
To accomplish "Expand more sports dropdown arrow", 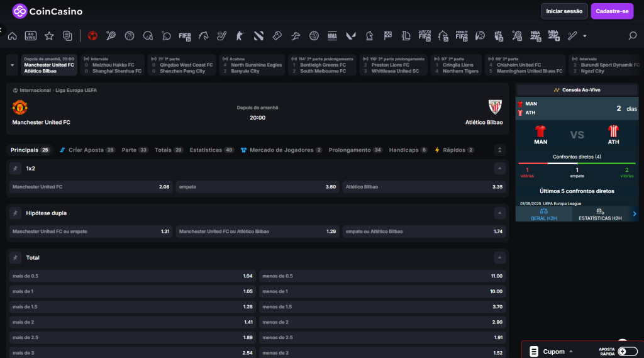I will [584, 36].
